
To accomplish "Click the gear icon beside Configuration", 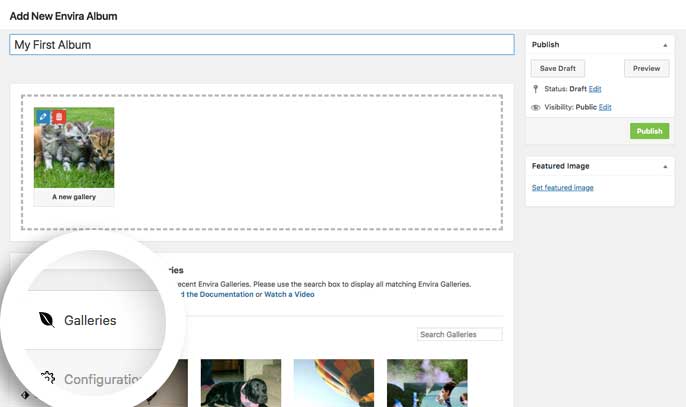I will coord(48,378).
